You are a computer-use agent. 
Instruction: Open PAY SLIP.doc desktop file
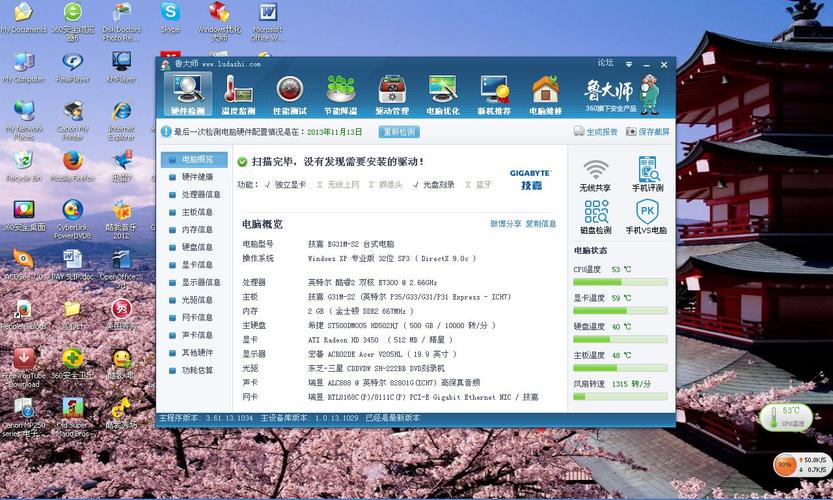point(73,266)
